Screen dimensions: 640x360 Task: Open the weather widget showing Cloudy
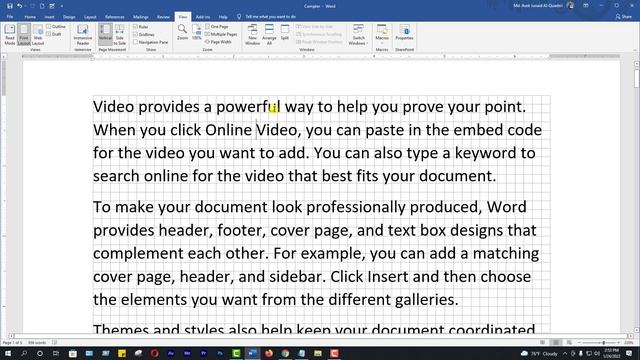click(x=539, y=353)
